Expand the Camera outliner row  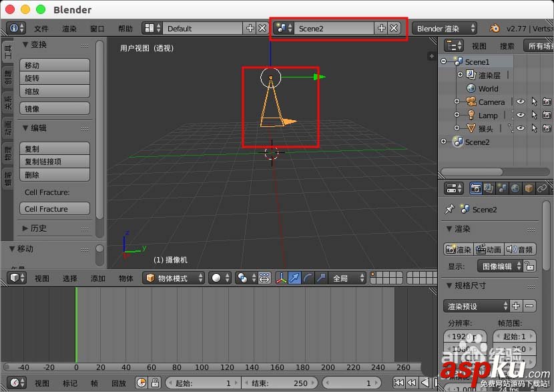click(x=457, y=102)
